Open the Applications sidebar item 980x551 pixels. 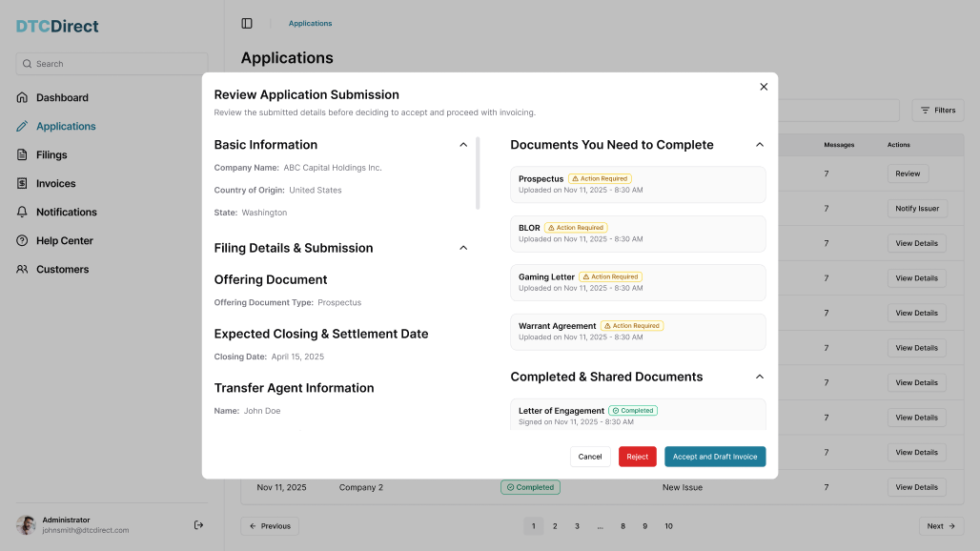pyautogui.click(x=66, y=126)
